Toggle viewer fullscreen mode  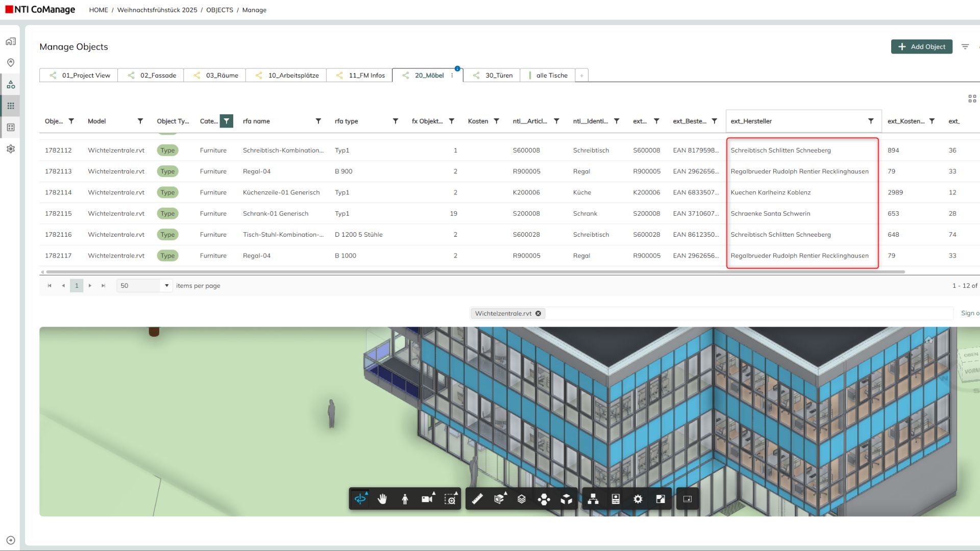click(660, 499)
